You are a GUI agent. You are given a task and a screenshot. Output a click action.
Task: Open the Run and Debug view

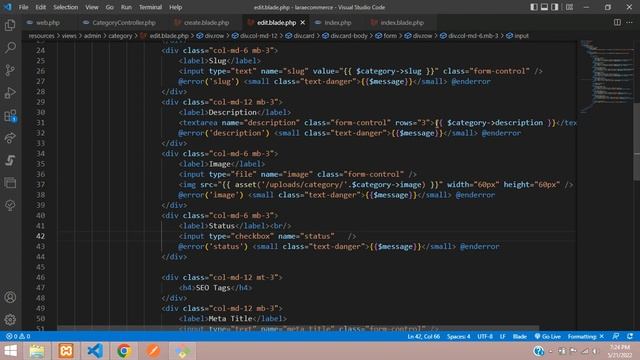10,93
